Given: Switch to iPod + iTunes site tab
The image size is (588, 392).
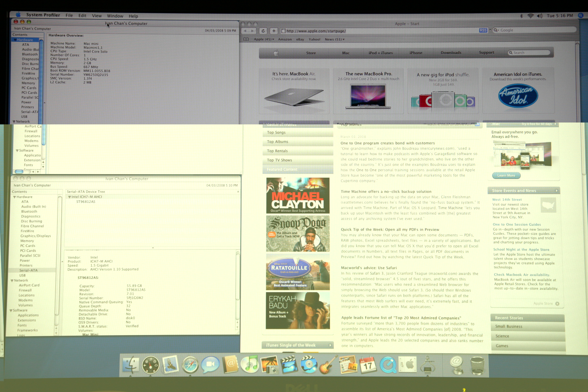Looking at the screenshot, I should click(x=380, y=53).
